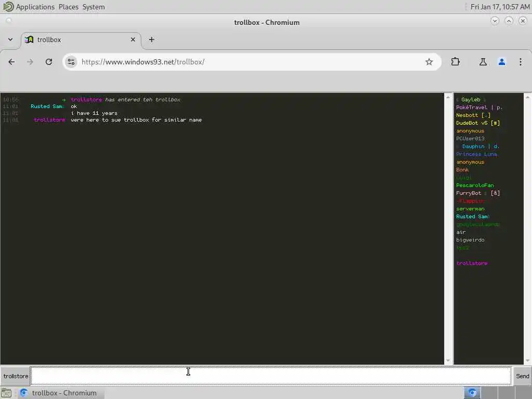Select DudeBot v5 in the user list
This screenshot has height=399, width=532.
478,123
